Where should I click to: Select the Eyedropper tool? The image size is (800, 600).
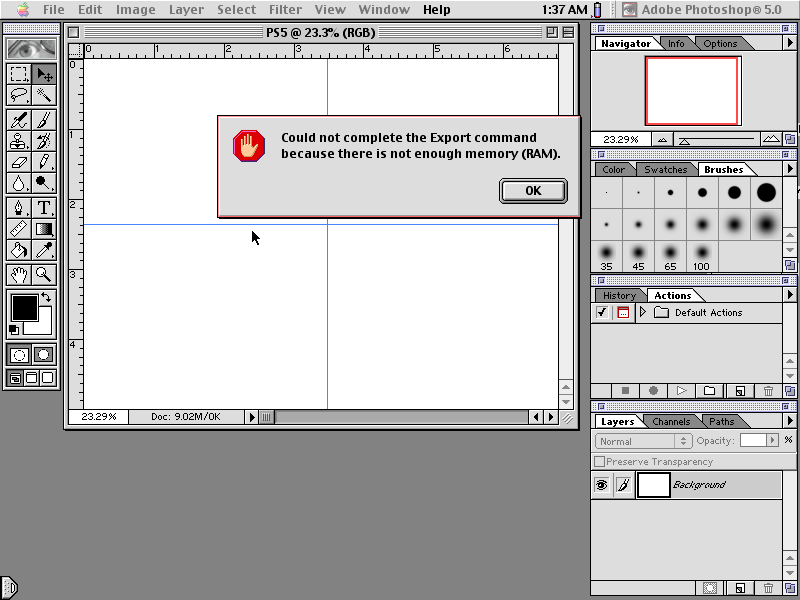44,250
